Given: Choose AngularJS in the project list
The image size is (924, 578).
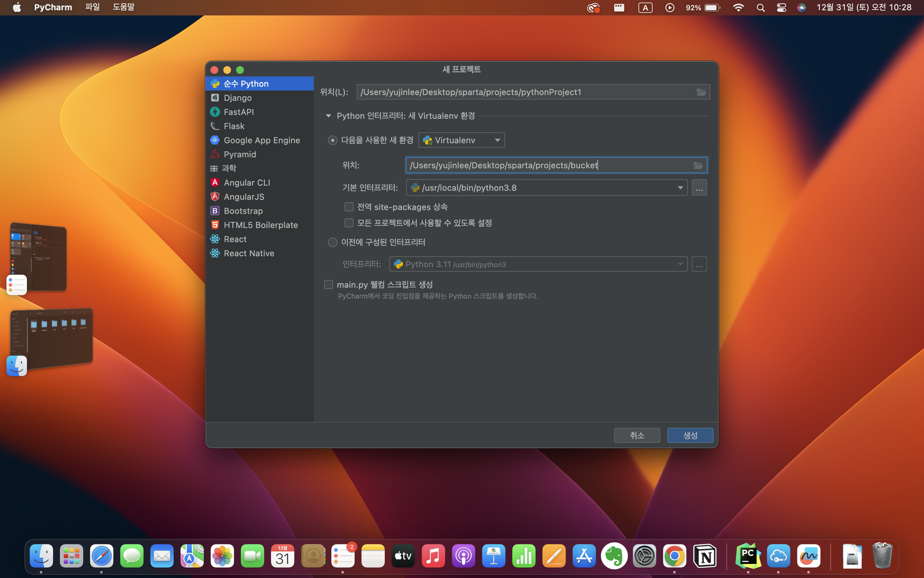Looking at the screenshot, I should point(260,197).
